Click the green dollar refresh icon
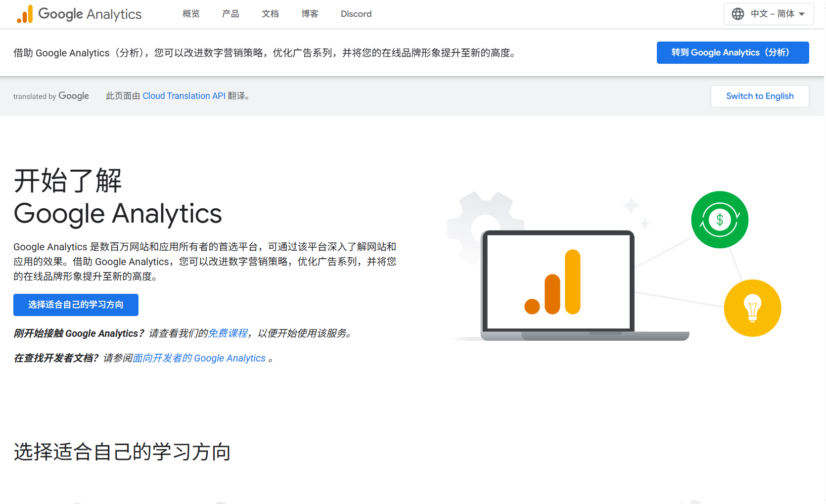The width and height of the screenshot is (826, 504). [x=720, y=220]
